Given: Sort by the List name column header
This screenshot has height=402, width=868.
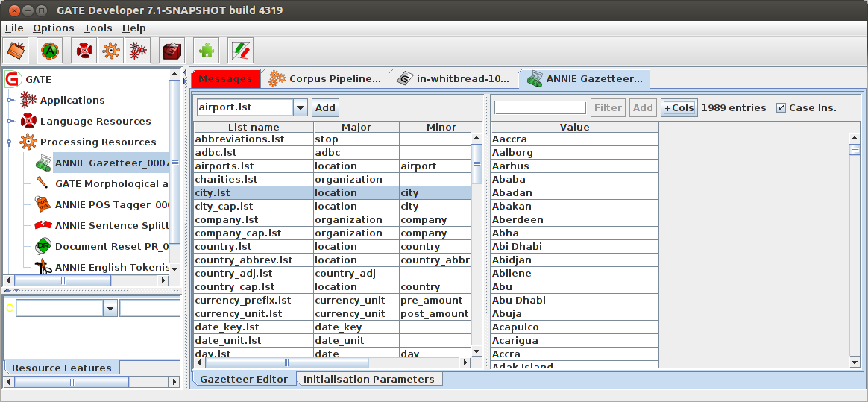Looking at the screenshot, I should 254,127.
